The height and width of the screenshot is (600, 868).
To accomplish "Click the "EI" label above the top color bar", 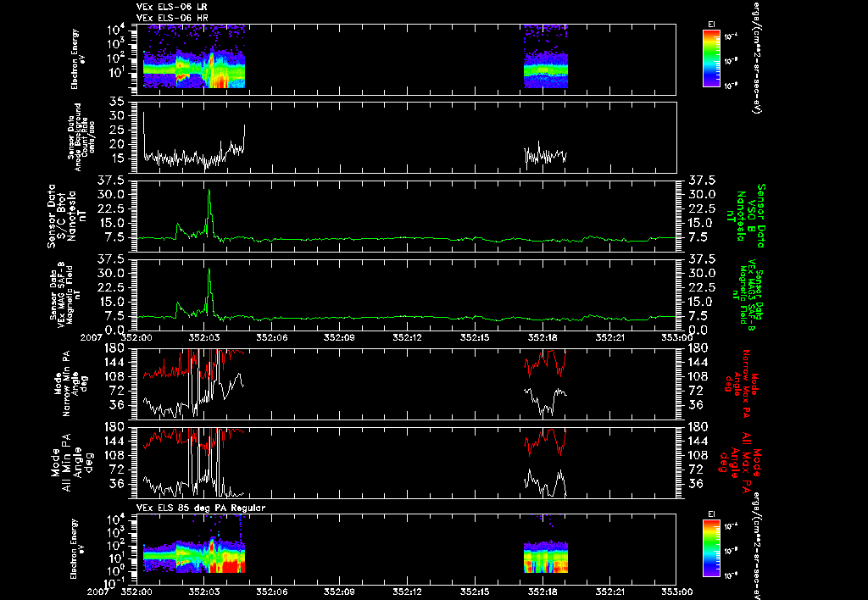I will pyautogui.click(x=711, y=24).
